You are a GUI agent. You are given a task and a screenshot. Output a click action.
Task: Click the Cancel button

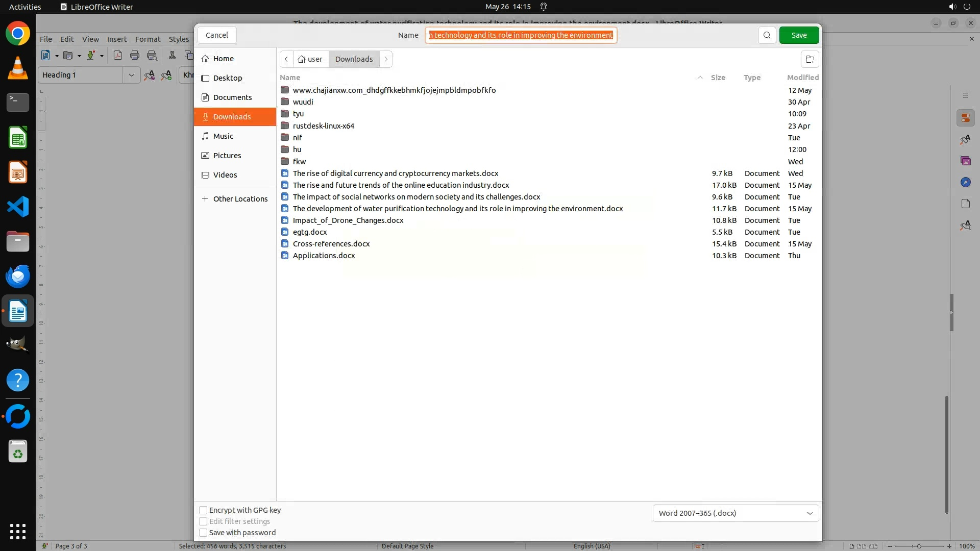click(217, 35)
